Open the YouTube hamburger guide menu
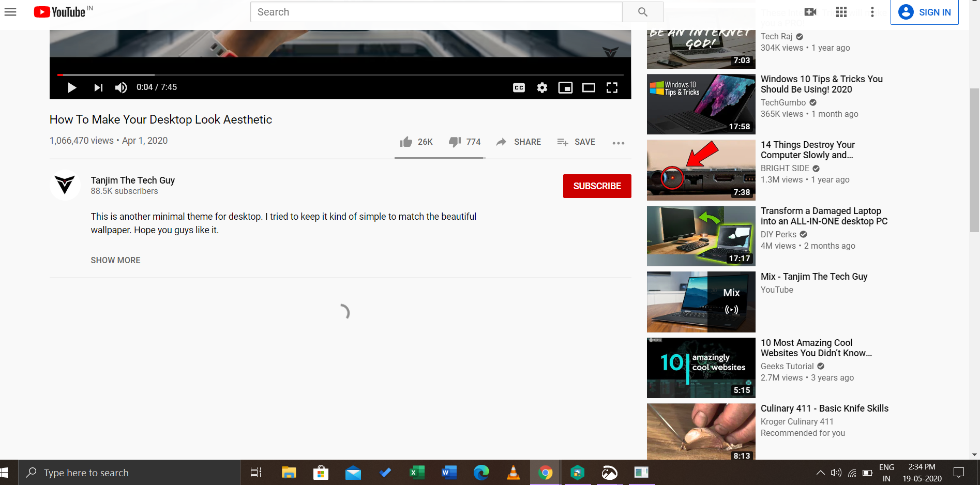This screenshot has height=485, width=980. click(x=10, y=12)
